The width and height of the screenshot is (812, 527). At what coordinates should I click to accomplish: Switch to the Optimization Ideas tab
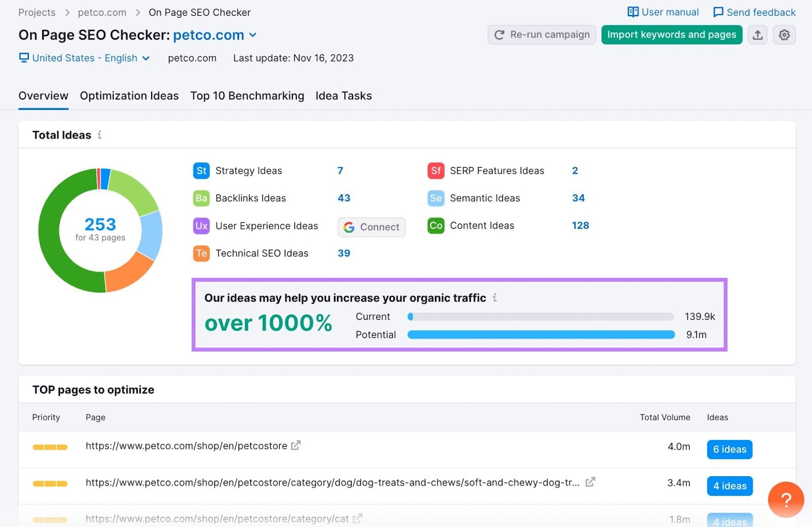click(x=129, y=95)
